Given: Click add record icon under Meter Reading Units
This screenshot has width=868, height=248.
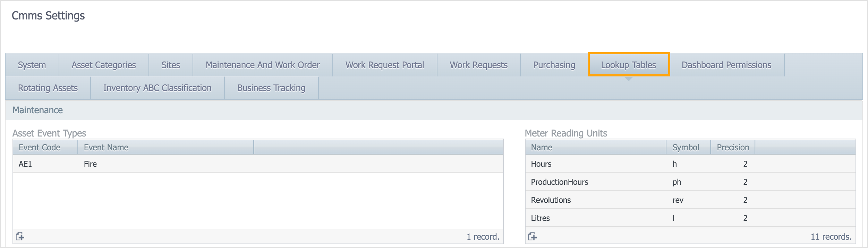Looking at the screenshot, I should [533, 237].
